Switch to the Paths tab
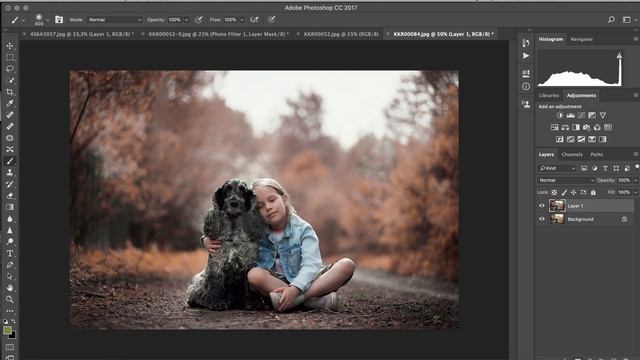 point(597,154)
